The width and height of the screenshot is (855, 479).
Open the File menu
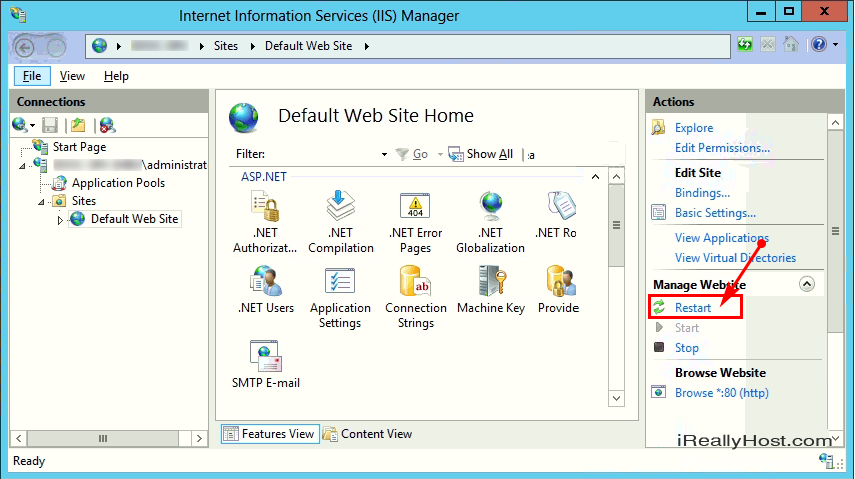coord(32,76)
